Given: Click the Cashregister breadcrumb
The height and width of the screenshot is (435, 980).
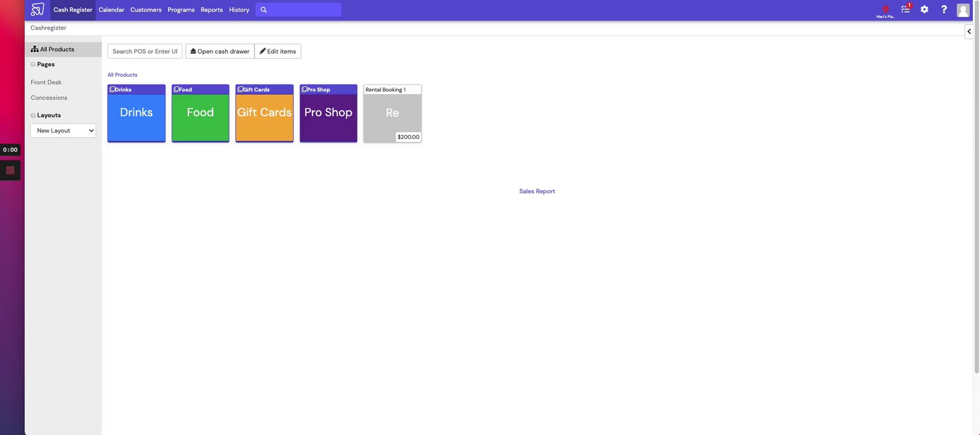Looking at the screenshot, I should click(48, 28).
